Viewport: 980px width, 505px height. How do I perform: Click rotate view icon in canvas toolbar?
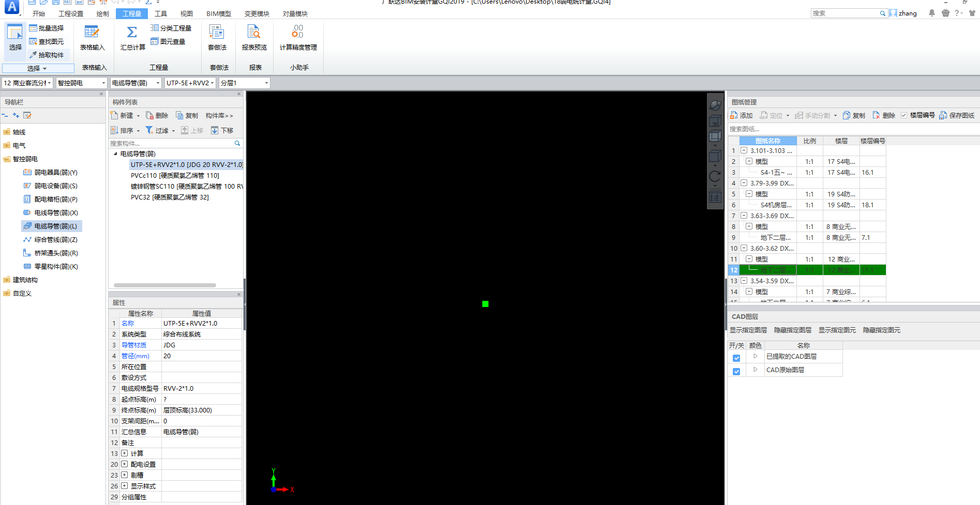715,177
